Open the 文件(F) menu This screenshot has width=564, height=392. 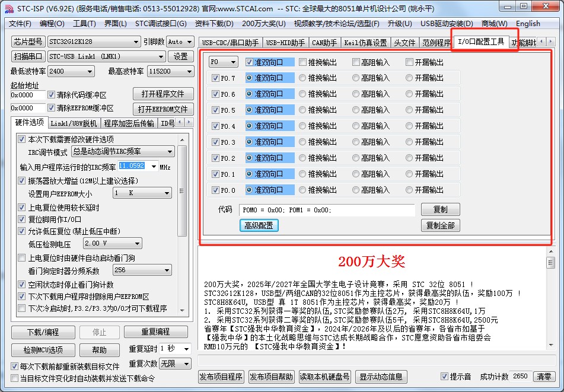point(20,24)
